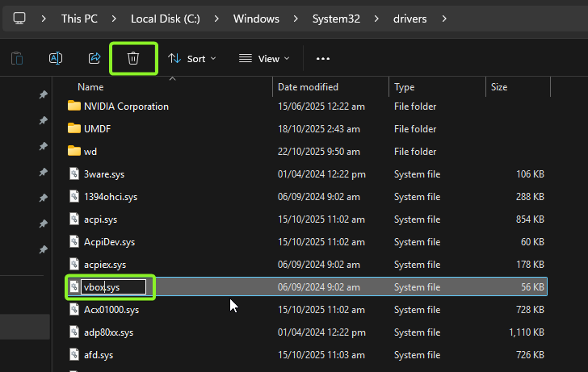The width and height of the screenshot is (588, 372).
Task: Click the vbox.sys rename text field
Action: 113,286
